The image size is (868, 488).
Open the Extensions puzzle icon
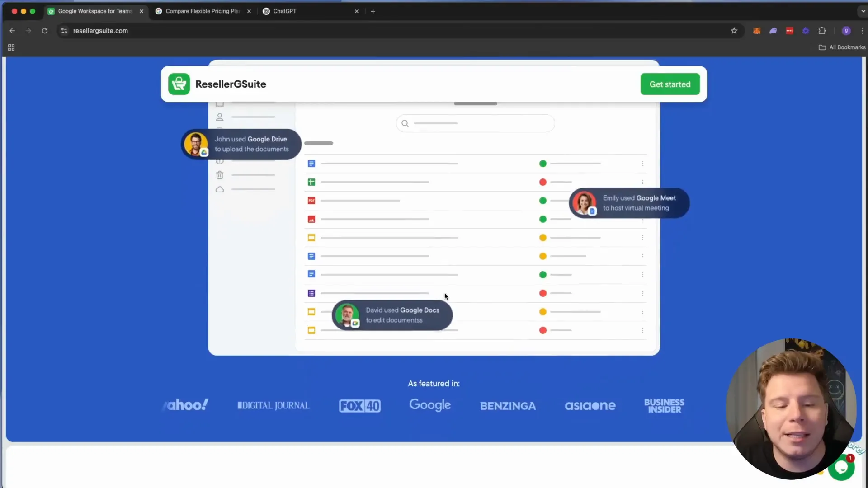pyautogui.click(x=822, y=31)
